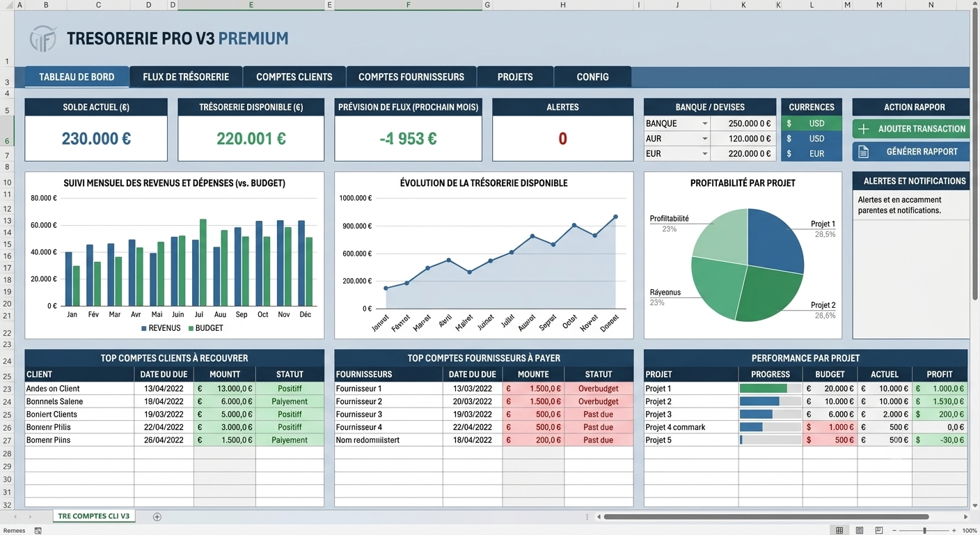This screenshot has height=535, width=980.
Task: Expand the EUR account dropdown
Action: point(704,154)
